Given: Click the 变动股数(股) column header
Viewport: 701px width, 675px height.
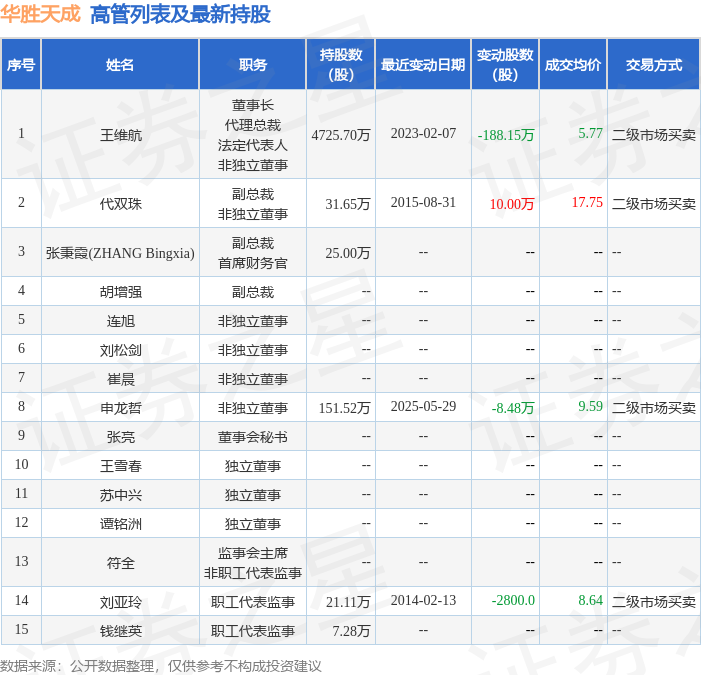Looking at the screenshot, I should (505, 64).
